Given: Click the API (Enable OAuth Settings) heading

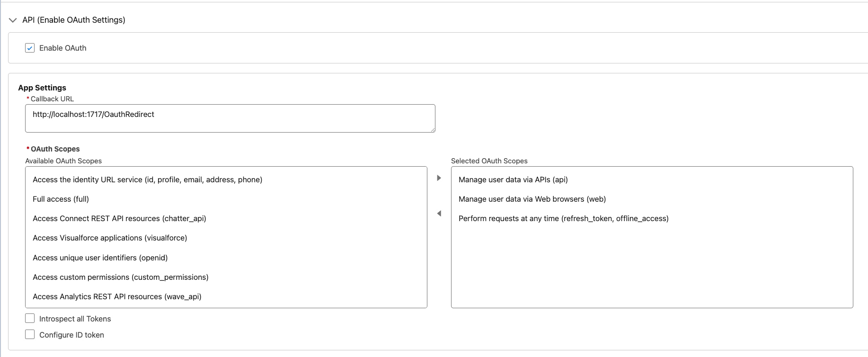Looking at the screenshot, I should tap(74, 20).
